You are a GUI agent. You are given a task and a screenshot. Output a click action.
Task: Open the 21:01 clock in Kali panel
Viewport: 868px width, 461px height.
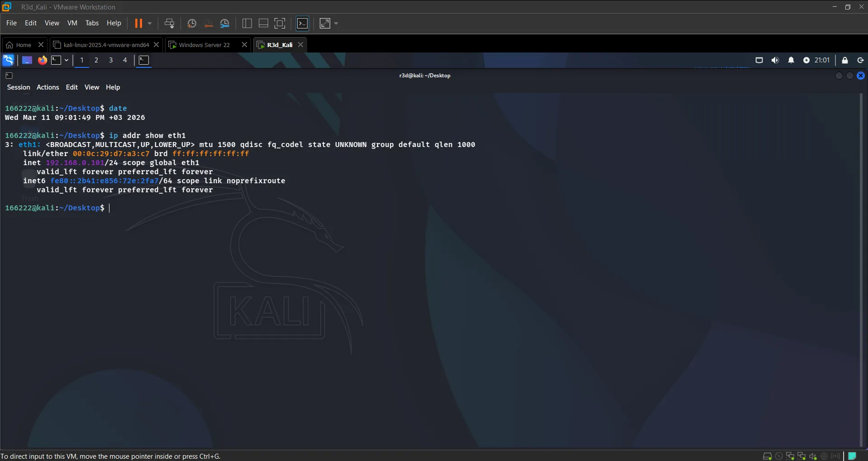(x=822, y=60)
